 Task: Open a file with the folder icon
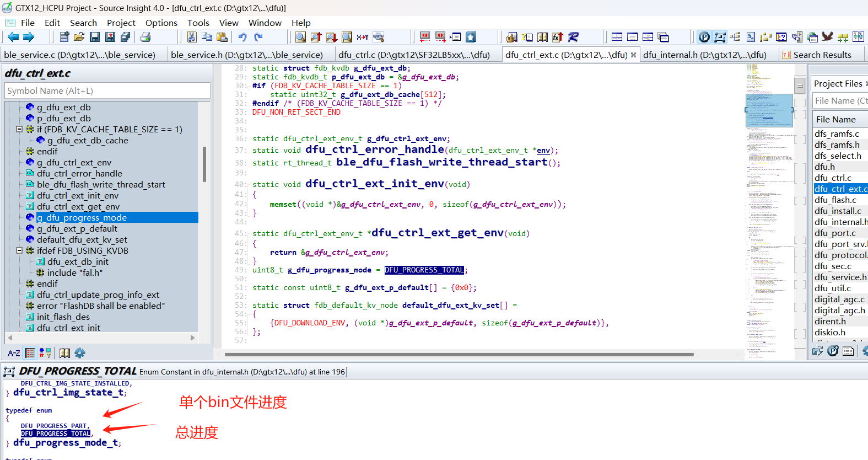[79, 37]
